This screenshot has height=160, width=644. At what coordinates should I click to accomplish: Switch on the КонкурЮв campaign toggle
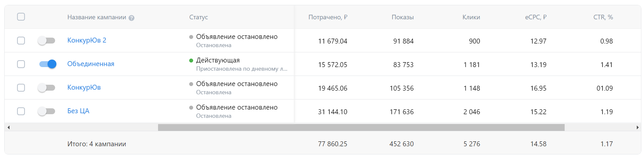click(x=46, y=88)
